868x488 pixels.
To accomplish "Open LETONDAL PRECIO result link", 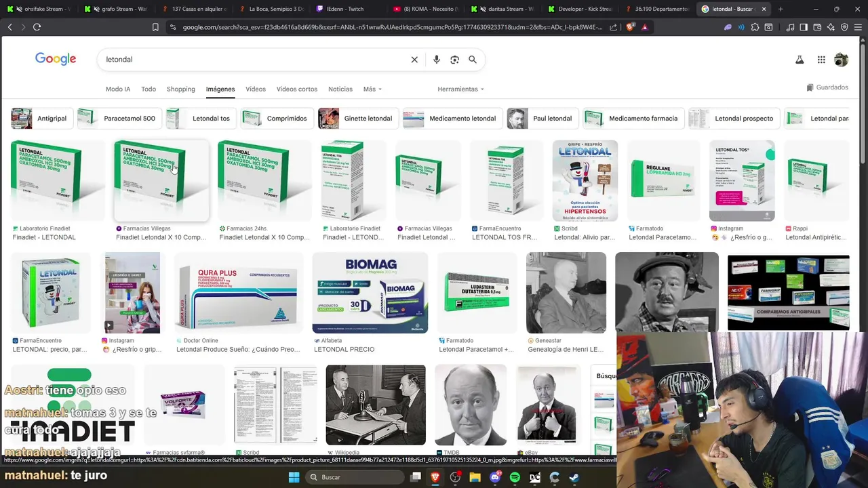I will 344,350.
